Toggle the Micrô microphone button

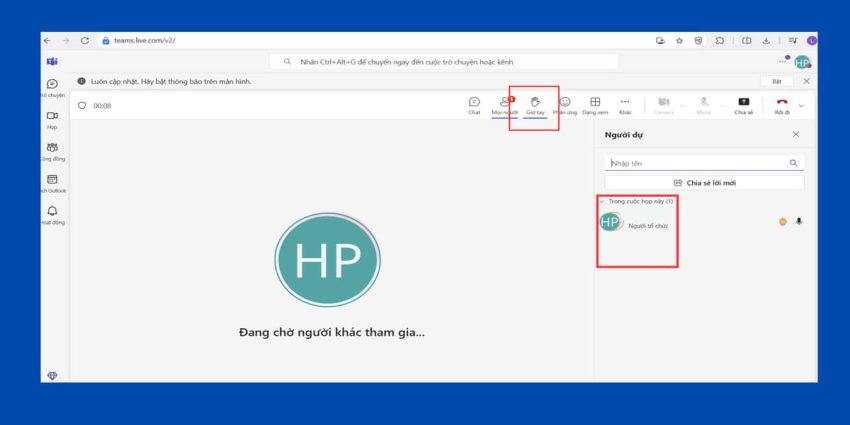tap(704, 105)
